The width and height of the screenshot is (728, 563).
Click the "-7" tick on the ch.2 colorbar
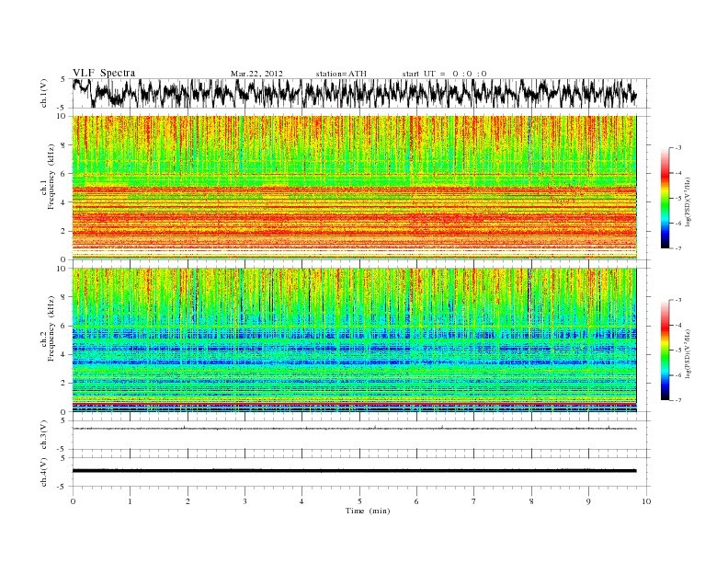[x=677, y=400]
